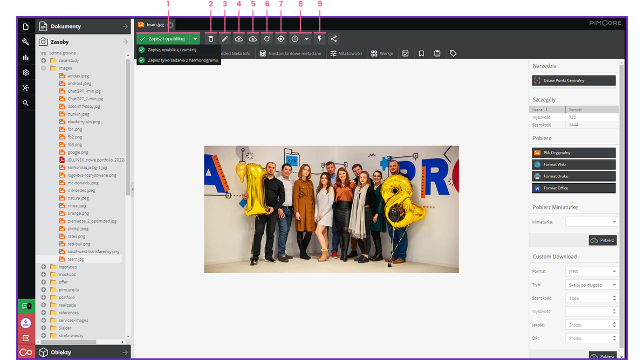Image resolution: width=644 pixels, height=360 pixels.
Task: Clear thumbnails using the lightning bolt icon
Action: pos(320,38)
